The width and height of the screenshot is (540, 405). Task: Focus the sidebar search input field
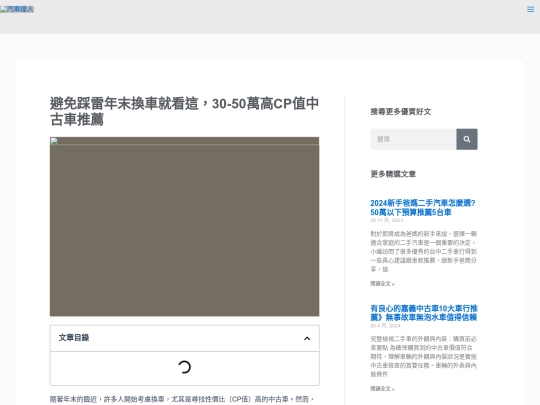pos(413,139)
